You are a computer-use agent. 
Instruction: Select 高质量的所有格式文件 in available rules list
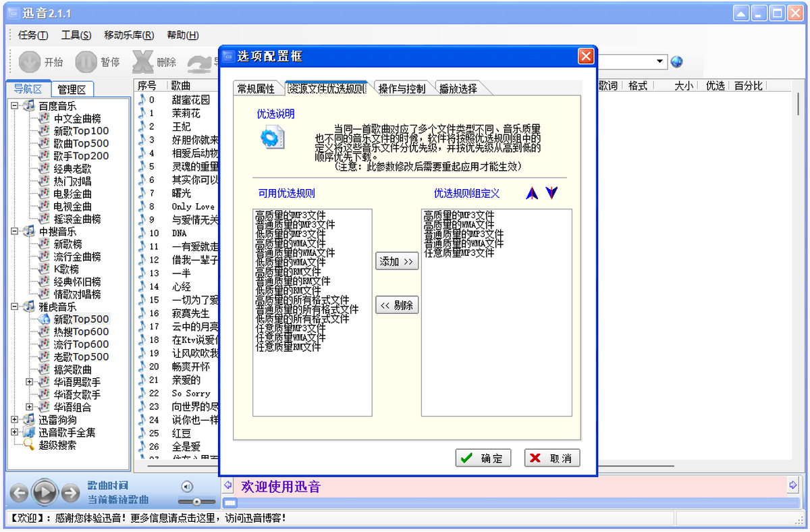302,300
